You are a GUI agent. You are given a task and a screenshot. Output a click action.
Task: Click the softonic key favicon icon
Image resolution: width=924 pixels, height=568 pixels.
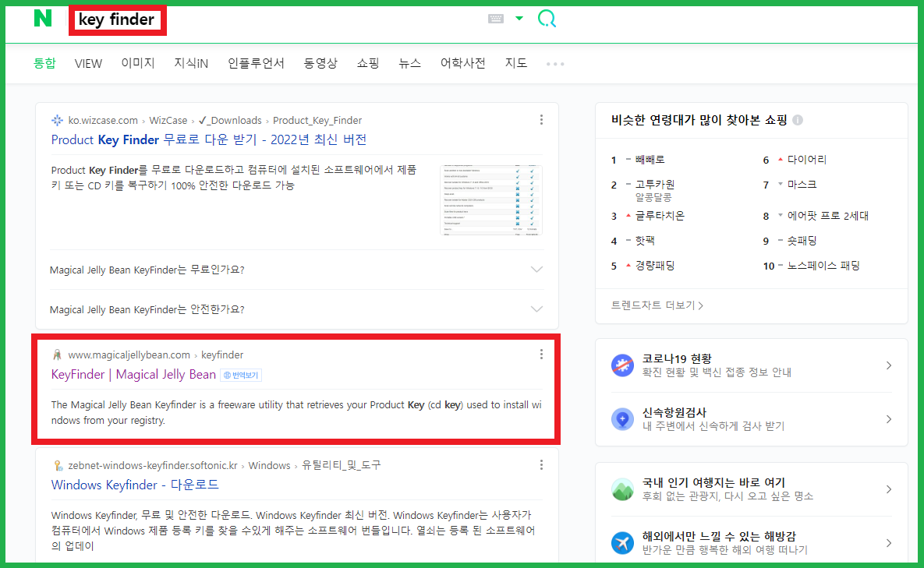(x=58, y=466)
